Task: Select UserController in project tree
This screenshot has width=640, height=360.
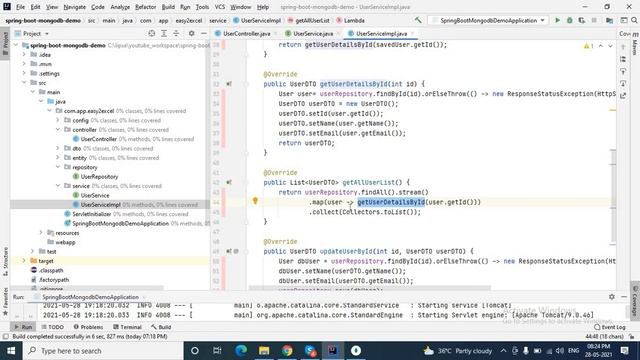Action: click(x=99, y=139)
